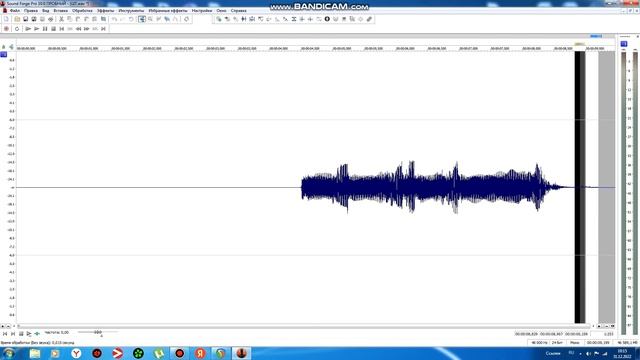Open Windows Explorer from the taskbar
Image resolution: width=640 pixels, height=360 pixels.
click(x=35, y=353)
